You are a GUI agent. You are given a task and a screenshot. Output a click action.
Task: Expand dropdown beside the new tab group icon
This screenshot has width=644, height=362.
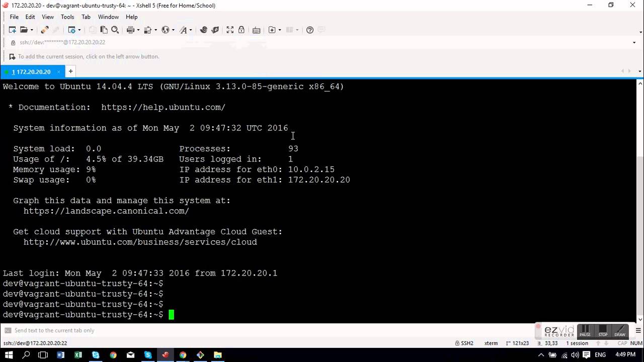(x=280, y=30)
